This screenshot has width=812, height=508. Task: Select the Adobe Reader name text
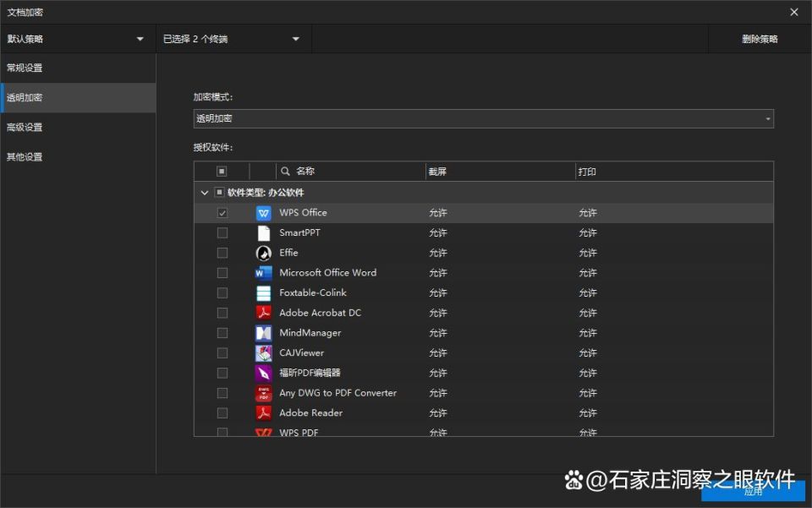pyautogui.click(x=310, y=412)
